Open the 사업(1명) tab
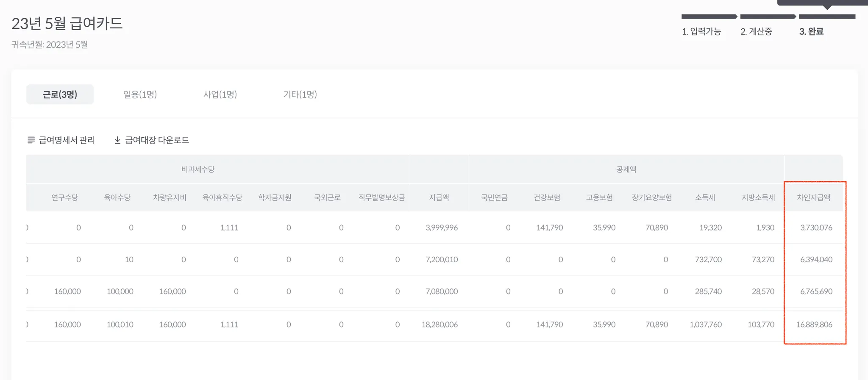The image size is (868, 380). 220,94
